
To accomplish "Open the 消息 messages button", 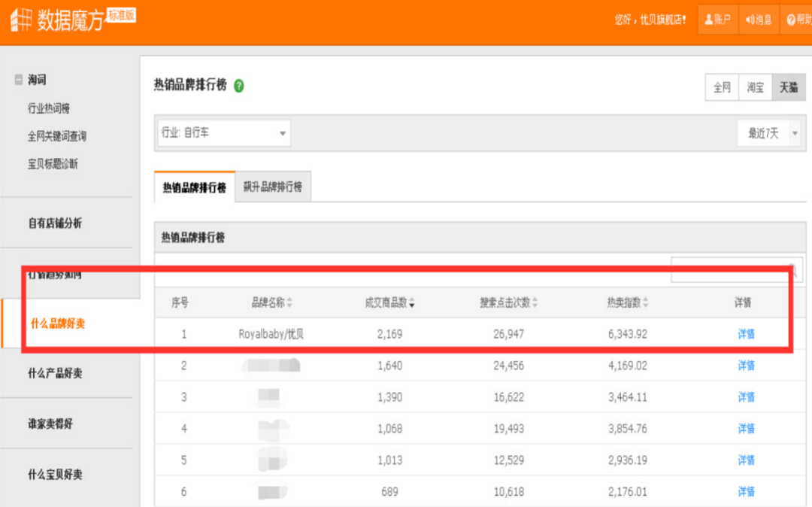I will pos(759,20).
